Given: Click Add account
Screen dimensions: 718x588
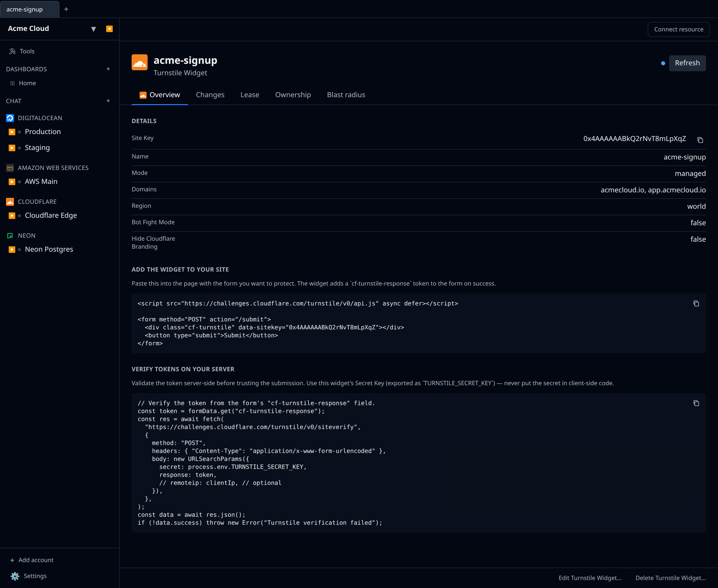Looking at the screenshot, I should click(x=31, y=560).
